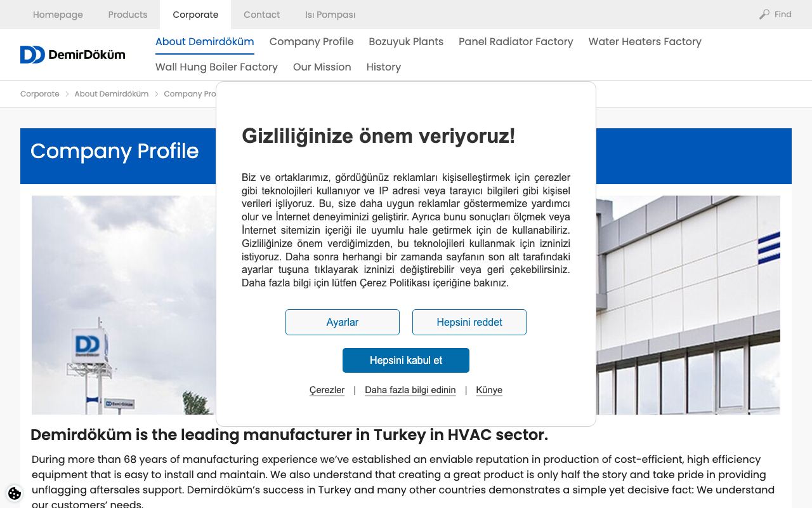Click the DemirDöküm logo
The width and height of the screenshot is (812, 508).
pos(72,55)
